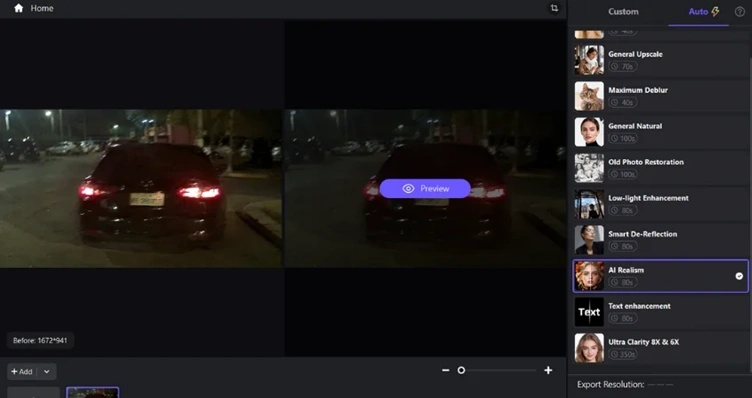
Task: Click the Add image button
Action: click(22, 372)
